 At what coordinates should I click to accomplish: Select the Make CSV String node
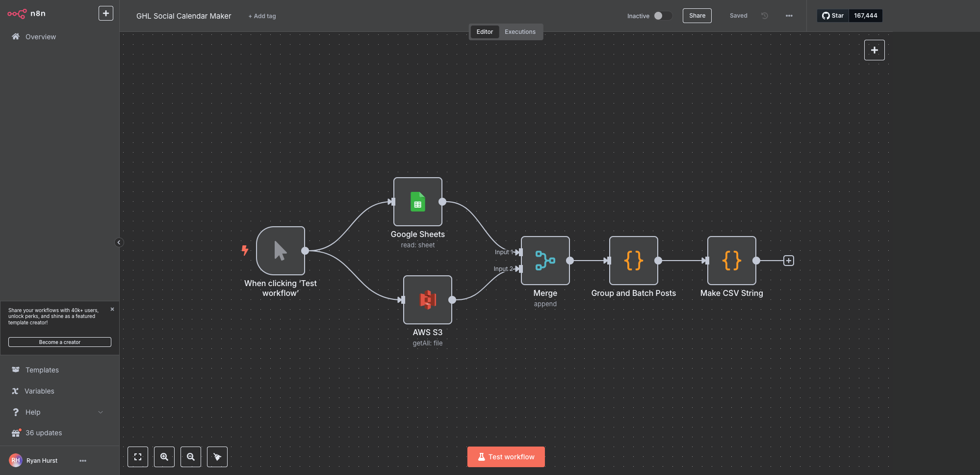pyautogui.click(x=731, y=261)
